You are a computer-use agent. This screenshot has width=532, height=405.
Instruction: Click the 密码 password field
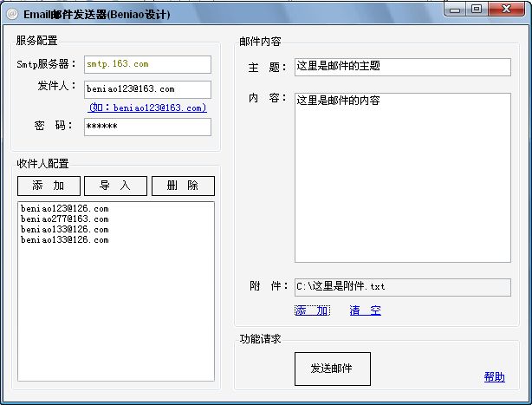(147, 127)
